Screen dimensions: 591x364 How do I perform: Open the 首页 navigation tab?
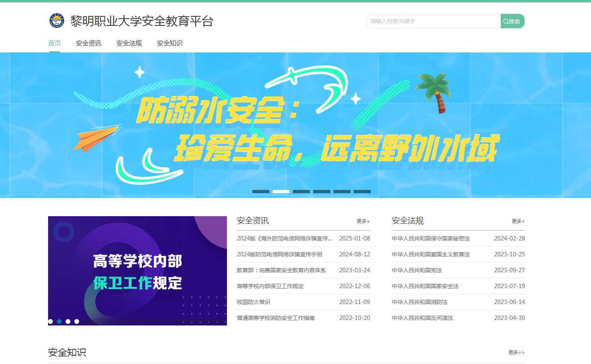[x=54, y=43]
